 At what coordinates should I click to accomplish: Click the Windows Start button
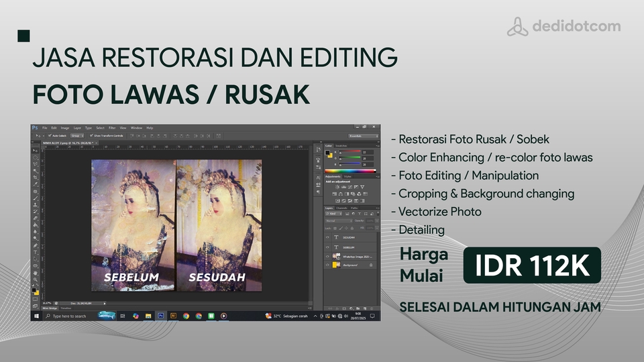coord(36,316)
